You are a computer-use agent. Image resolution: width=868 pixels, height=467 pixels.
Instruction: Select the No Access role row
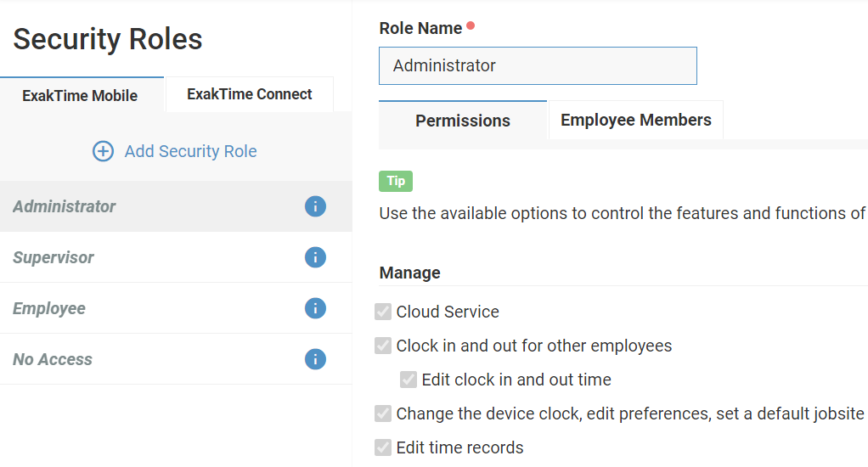coord(176,359)
